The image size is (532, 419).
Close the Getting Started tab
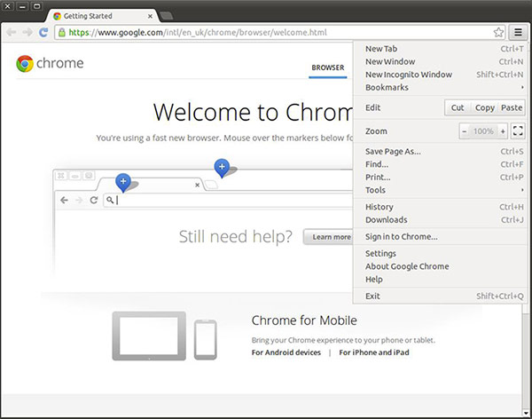coord(150,16)
